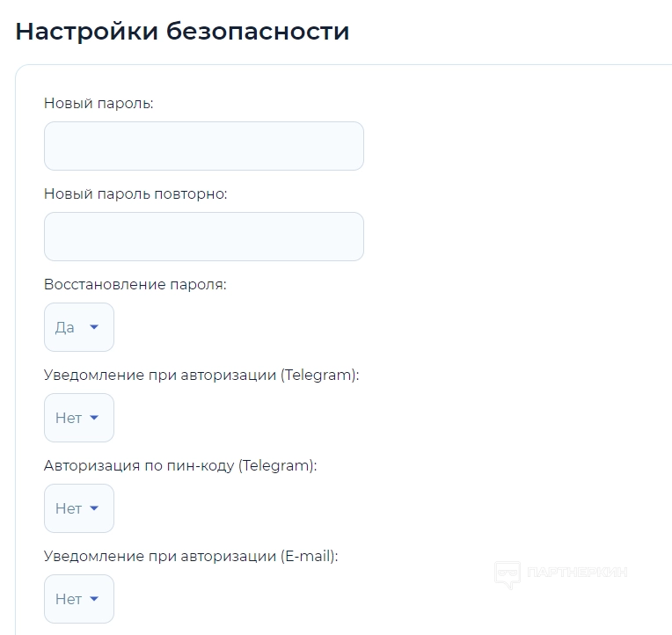Click the Да value in password recovery select
The width and height of the screenshot is (672, 635).
[x=65, y=328]
